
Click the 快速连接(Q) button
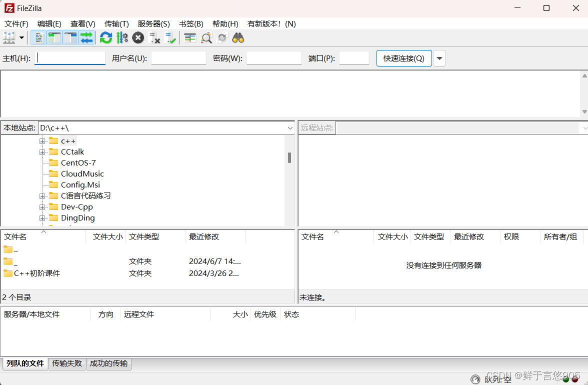[404, 58]
